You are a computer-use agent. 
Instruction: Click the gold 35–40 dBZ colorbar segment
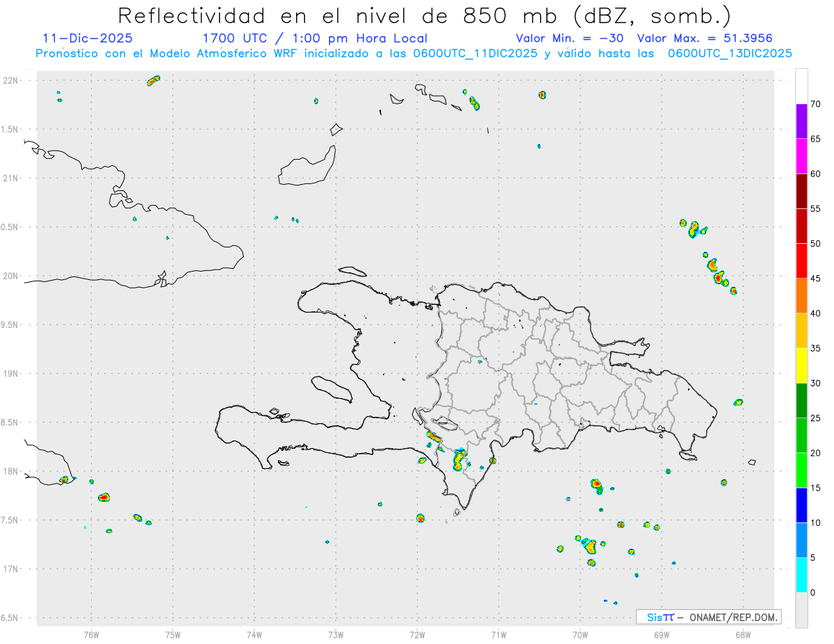801,331
